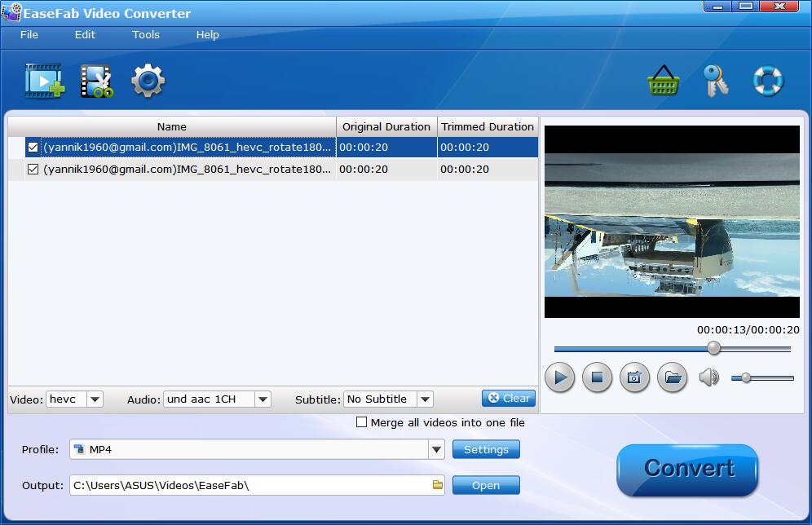The height and width of the screenshot is (525, 812).
Task: Open the Edit menu
Action: pyautogui.click(x=85, y=35)
